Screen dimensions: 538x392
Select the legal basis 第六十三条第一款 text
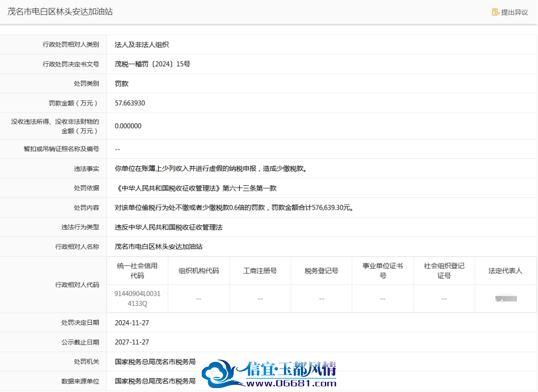point(196,188)
